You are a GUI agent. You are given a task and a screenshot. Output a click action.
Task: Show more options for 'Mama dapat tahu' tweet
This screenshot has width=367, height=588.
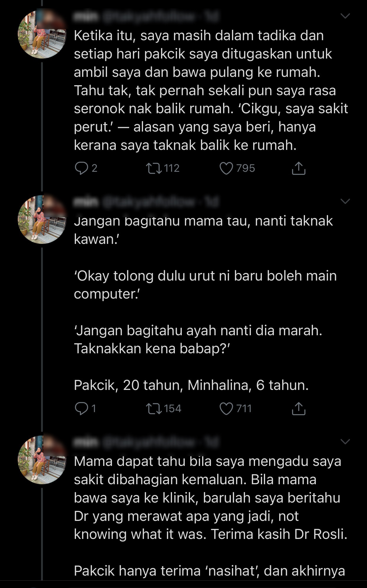pos(345,442)
